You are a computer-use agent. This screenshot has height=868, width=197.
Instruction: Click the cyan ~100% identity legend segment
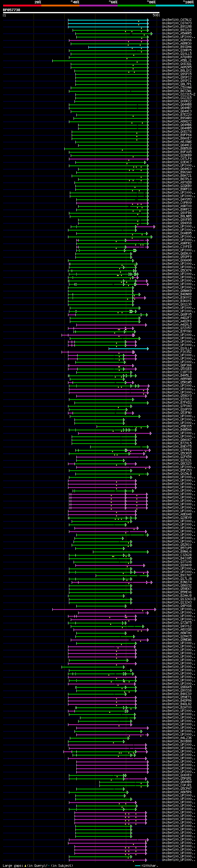(175, 6)
